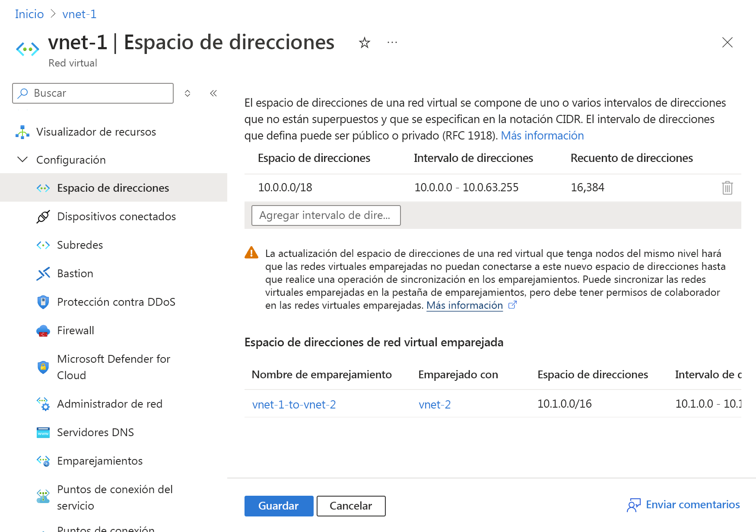This screenshot has width=756, height=532.
Task: Click the Buscar search field
Action: click(92, 93)
